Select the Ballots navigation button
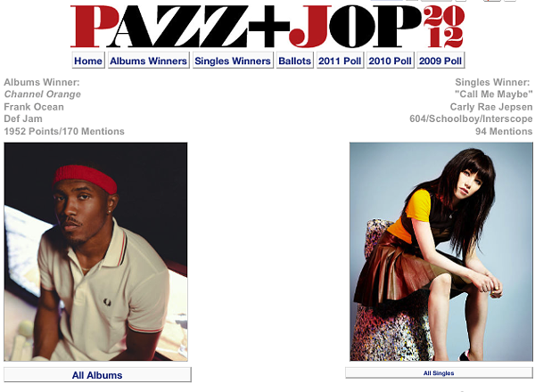535x392 pixels. (x=295, y=61)
